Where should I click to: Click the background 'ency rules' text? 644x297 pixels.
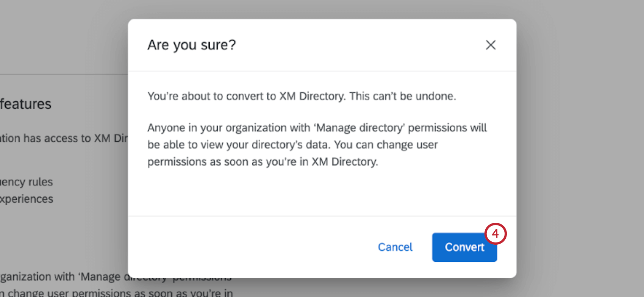27,182
